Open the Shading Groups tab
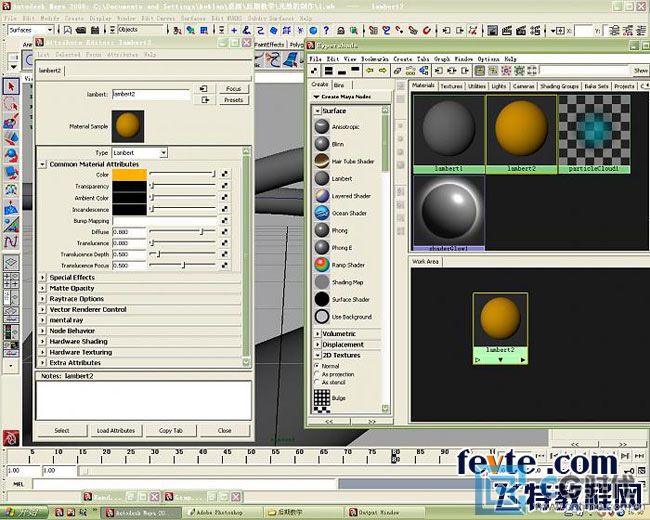This screenshot has height=520, width=650. 559,86
